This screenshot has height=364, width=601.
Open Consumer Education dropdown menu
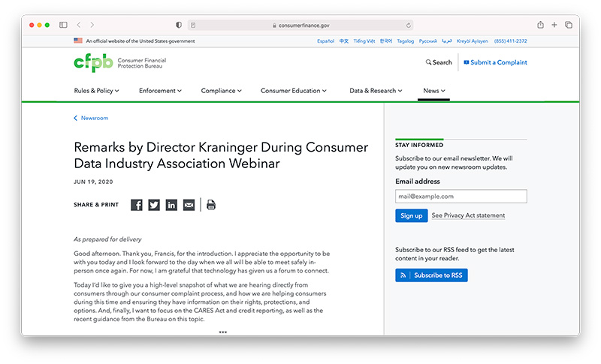(293, 91)
